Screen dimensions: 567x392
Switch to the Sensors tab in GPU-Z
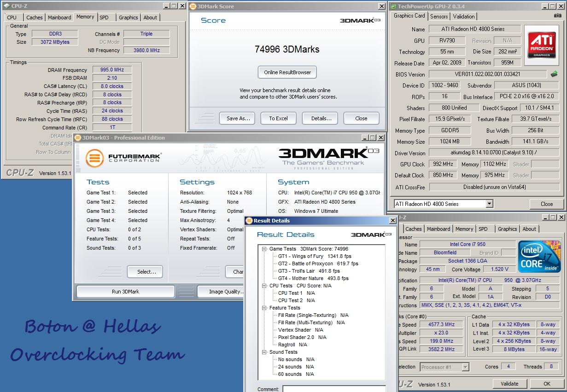[439, 16]
